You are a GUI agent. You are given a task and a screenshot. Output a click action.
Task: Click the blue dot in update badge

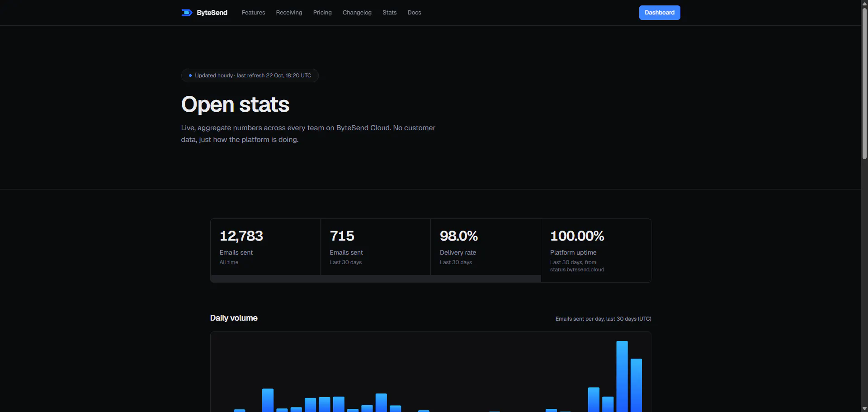(190, 76)
